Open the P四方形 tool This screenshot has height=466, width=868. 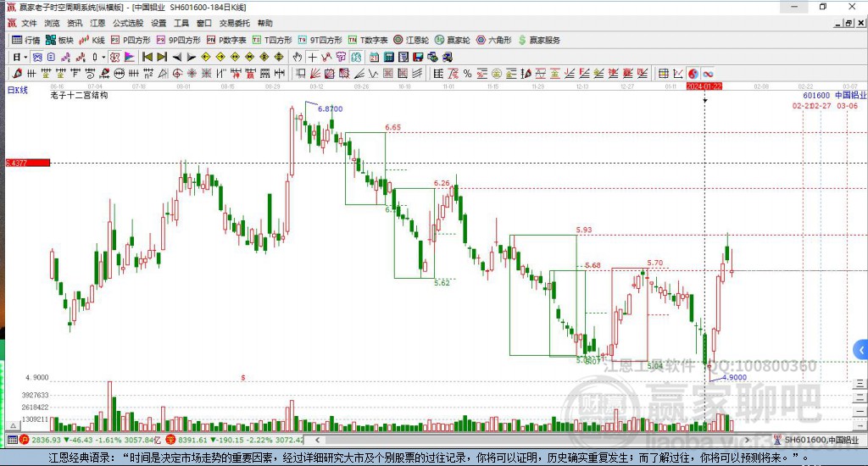click(131, 40)
